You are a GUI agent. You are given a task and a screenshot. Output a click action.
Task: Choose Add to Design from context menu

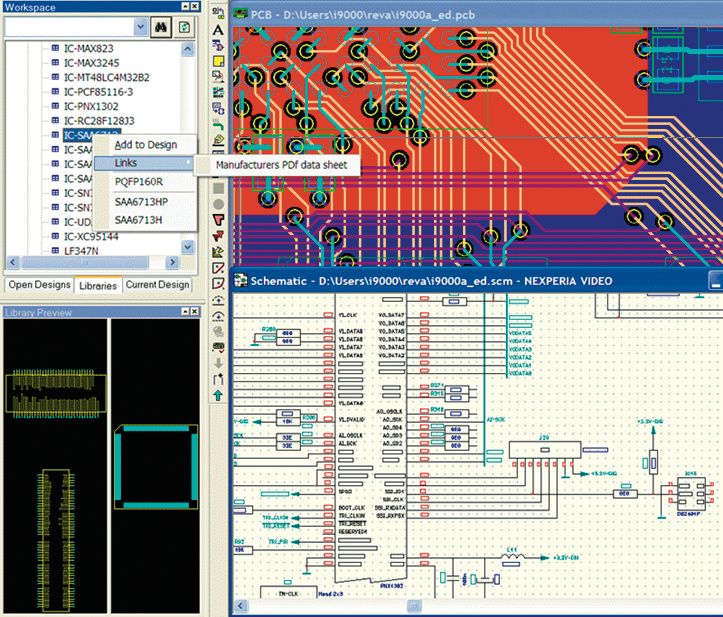pyautogui.click(x=145, y=145)
